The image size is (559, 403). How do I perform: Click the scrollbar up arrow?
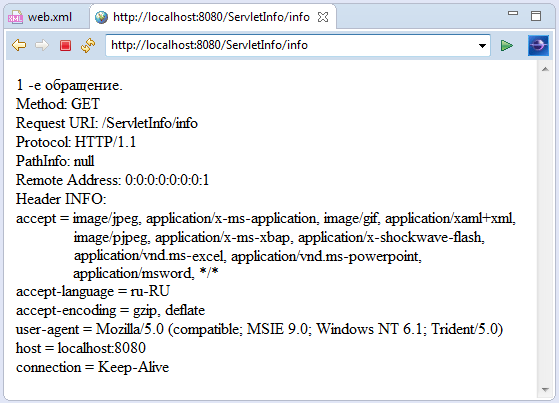(x=545, y=69)
